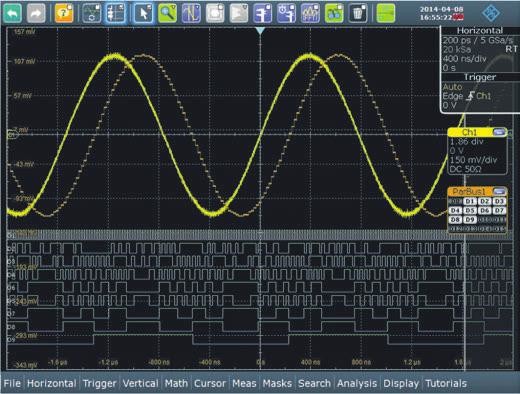Image resolution: width=520 pixels, height=394 pixels.
Task: Open the File menu
Action: pos(12,383)
